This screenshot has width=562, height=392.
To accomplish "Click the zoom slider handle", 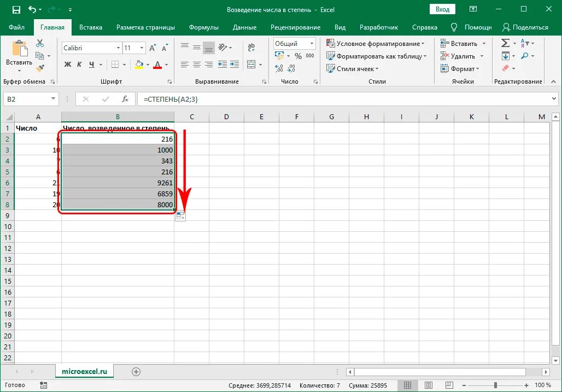I will click(495, 385).
